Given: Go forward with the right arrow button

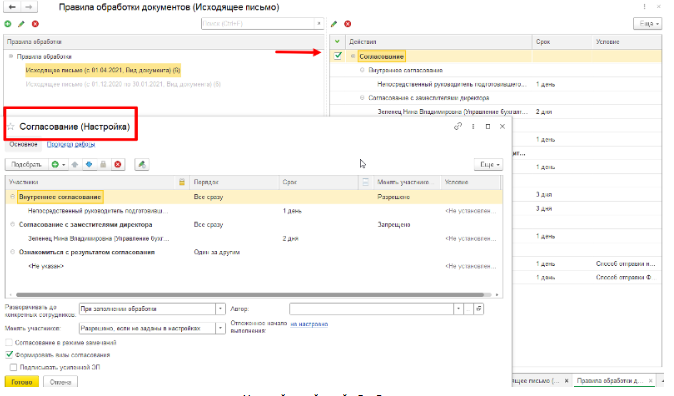Looking at the screenshot, I should click(28, 7).
